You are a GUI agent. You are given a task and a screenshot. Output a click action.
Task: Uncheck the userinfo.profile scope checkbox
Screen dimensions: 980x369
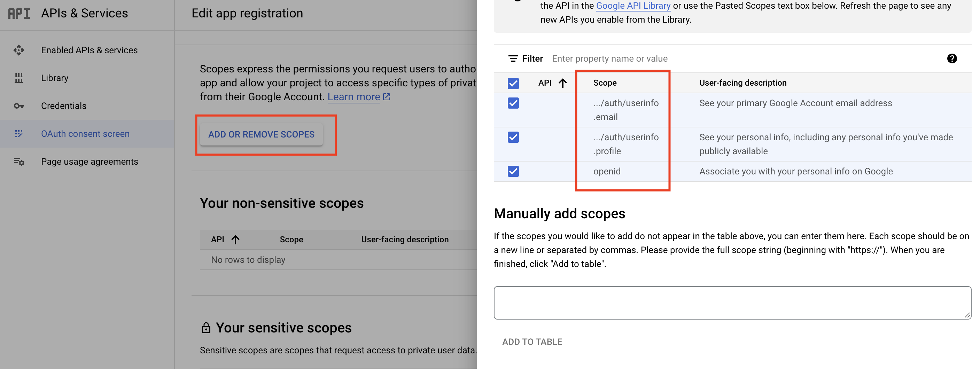click(x=513, y=137)
